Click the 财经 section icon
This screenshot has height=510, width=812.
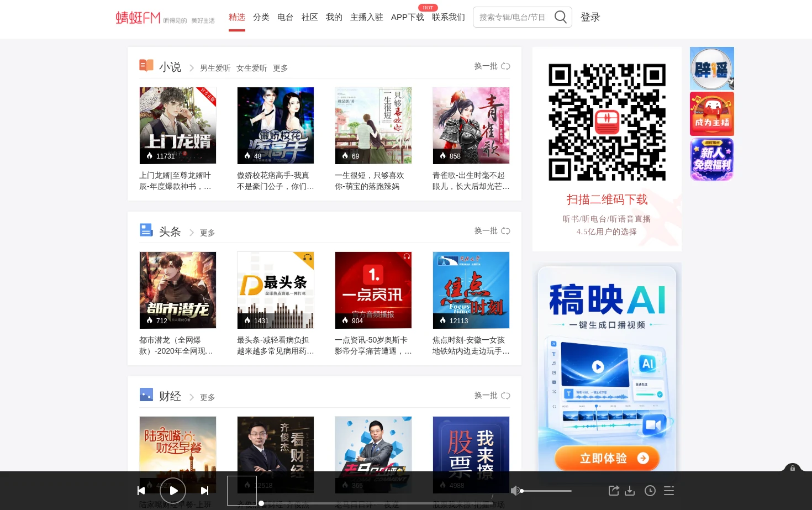coord(146,395)
